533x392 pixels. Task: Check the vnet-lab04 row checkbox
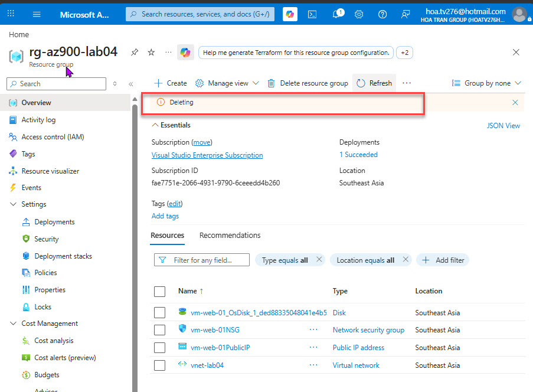[x=159, y=365]
